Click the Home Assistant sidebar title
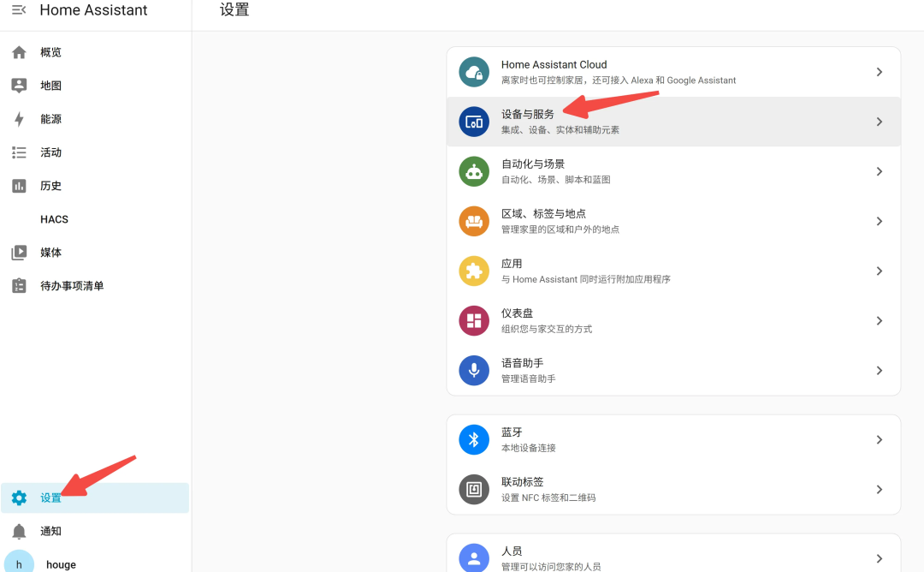 [93, 10]
